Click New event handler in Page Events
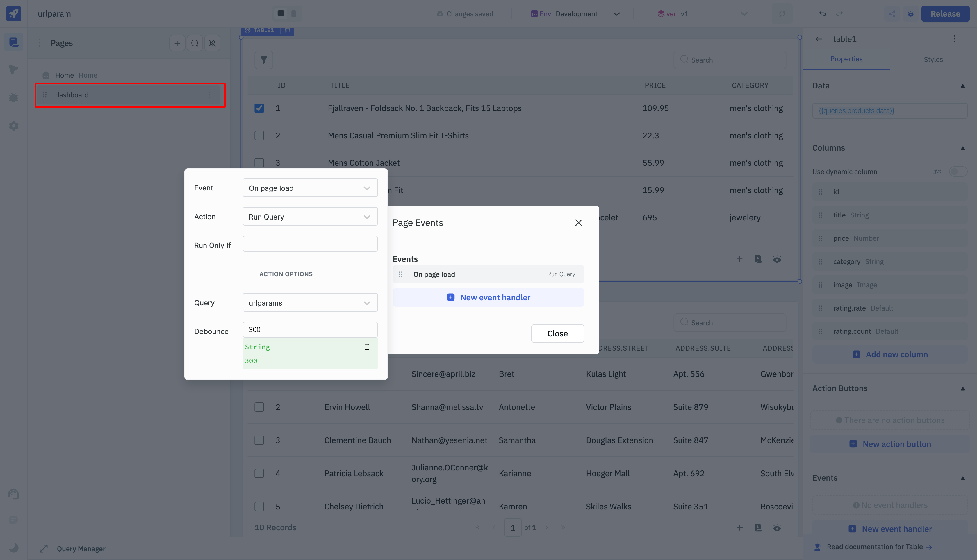The width and height of the screenshot is (977, 560). [488, 297]
